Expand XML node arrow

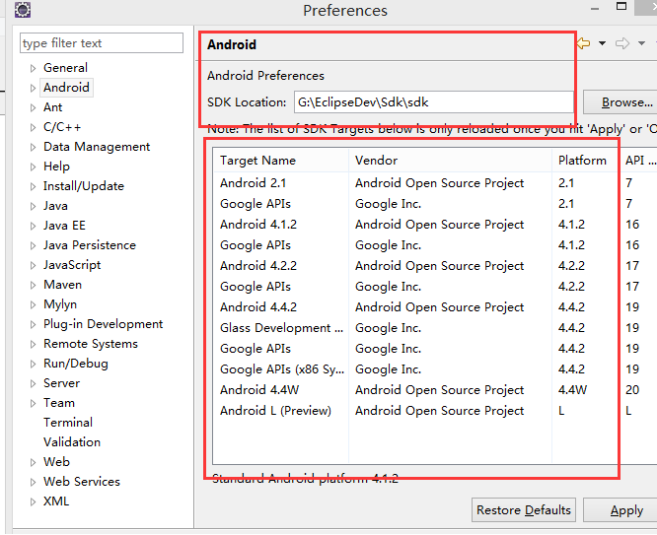(33, 502)
